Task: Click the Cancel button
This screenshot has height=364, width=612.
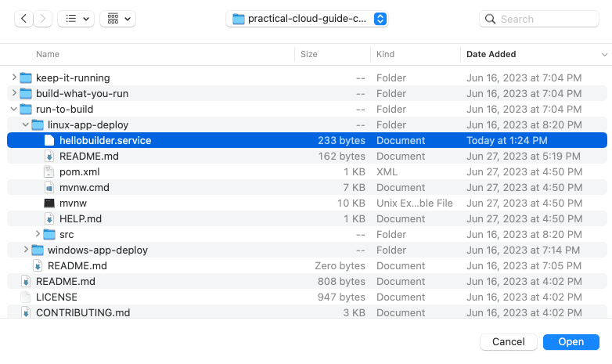Action: click(x=508, y=342)
